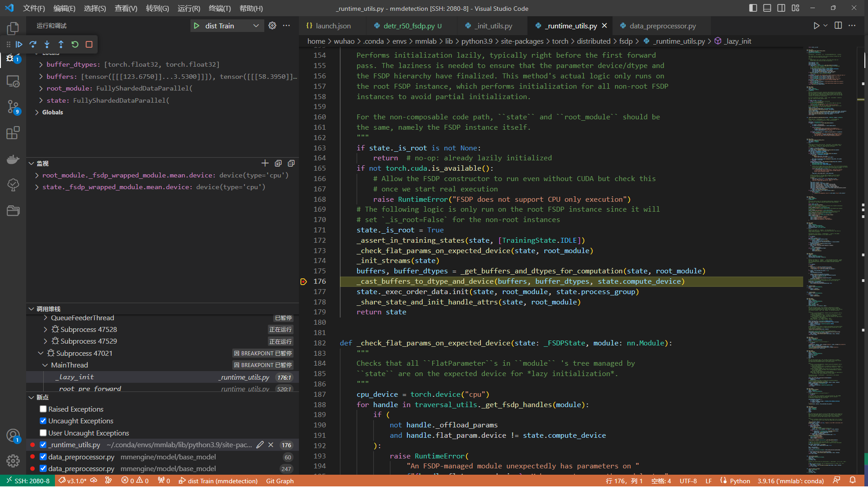The height and width of the screenshot is (490, 868).
Task: Collapse the MainThread call stack entry
Action: pos(45,365)
